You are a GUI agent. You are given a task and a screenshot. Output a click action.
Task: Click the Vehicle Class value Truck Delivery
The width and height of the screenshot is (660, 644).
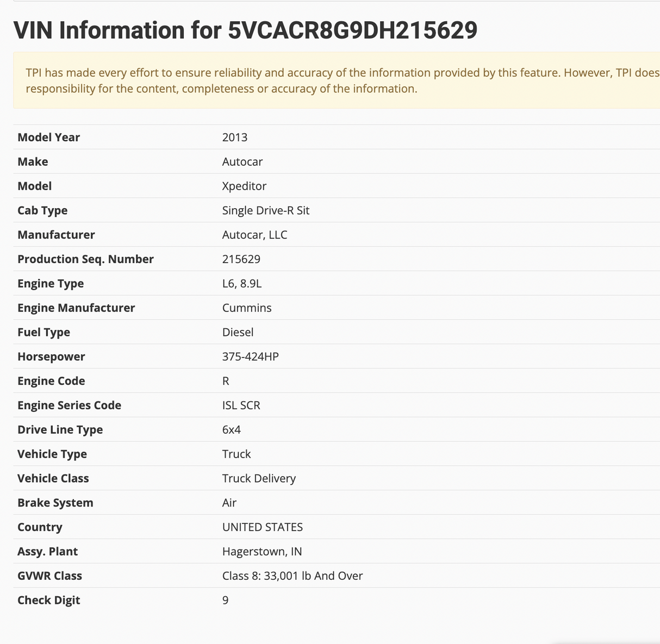coord(259,479)
